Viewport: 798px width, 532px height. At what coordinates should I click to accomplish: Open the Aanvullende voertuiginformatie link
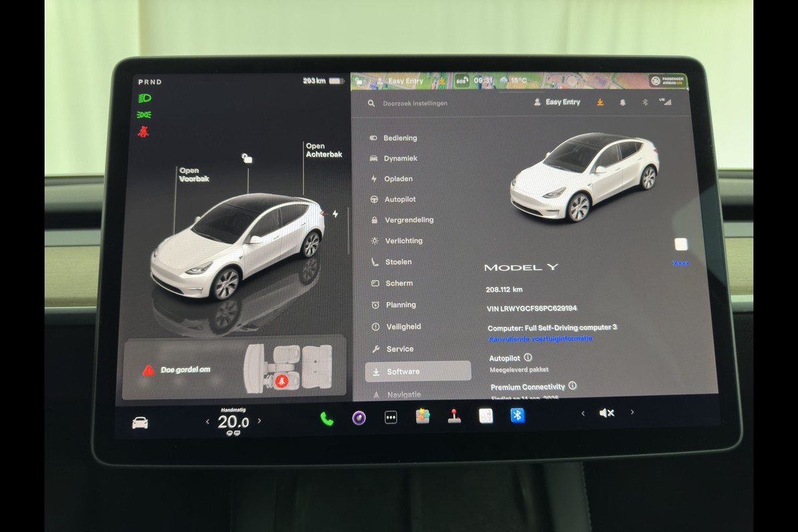(541, 338)
